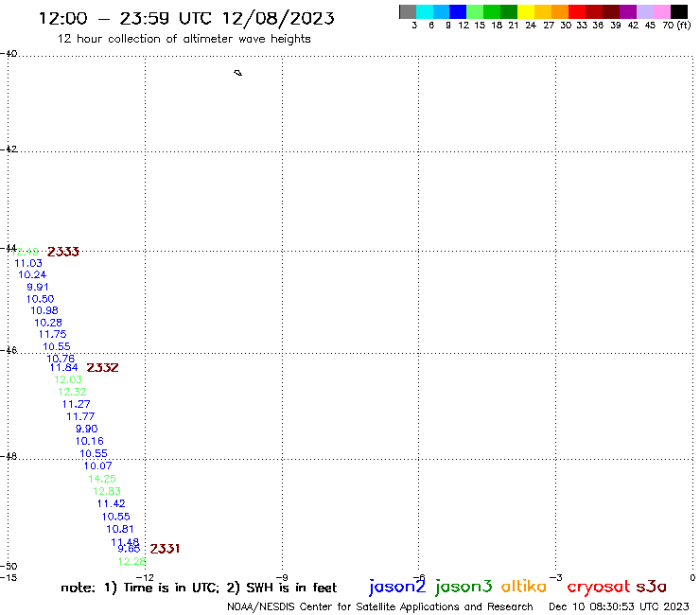Click the cyan swatch in the color scale
The width and height of the screenshot is (700, 615).
click(x=425, y=11)
